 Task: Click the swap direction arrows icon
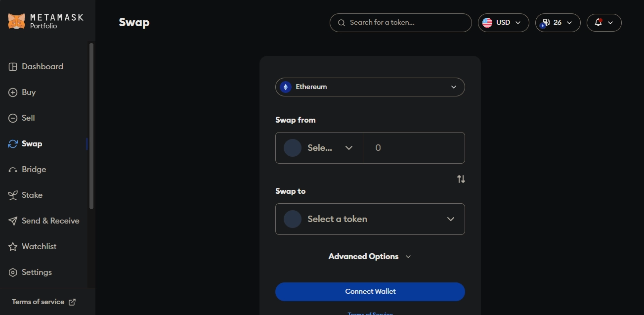pyautogui.click(x=461, y=179)
